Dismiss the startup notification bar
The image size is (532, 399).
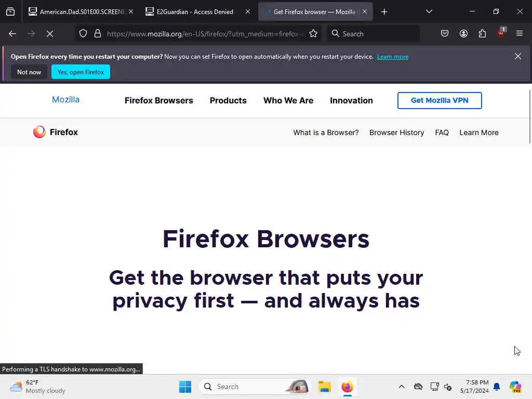pyautogui.click(x=518, y=56)
